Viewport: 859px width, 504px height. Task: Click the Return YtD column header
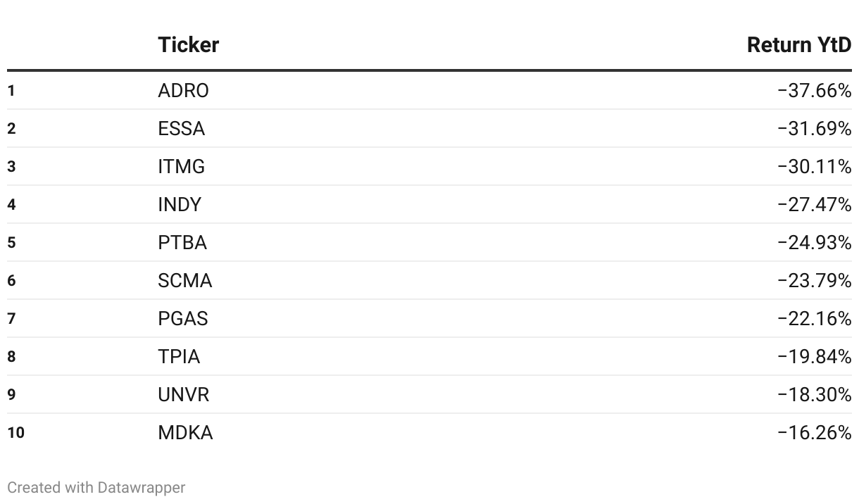(799, 45)
